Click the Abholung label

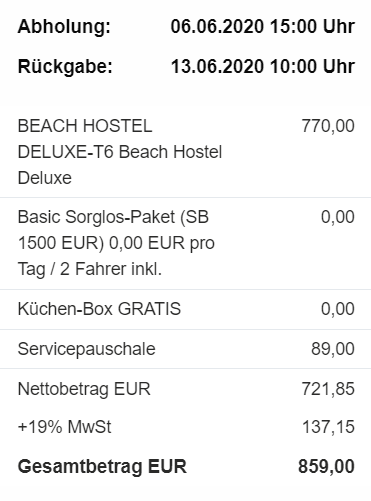(x=64, y=26)
